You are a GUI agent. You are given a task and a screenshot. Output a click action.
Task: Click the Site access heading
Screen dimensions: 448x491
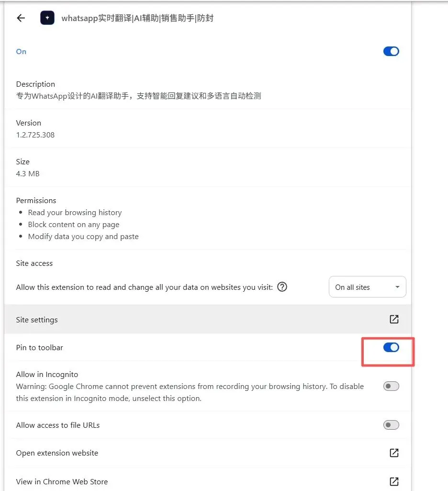[34, 263]
